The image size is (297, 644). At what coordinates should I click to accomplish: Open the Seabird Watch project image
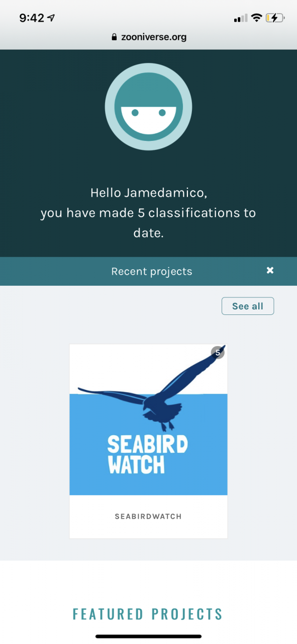click(148, 420)
